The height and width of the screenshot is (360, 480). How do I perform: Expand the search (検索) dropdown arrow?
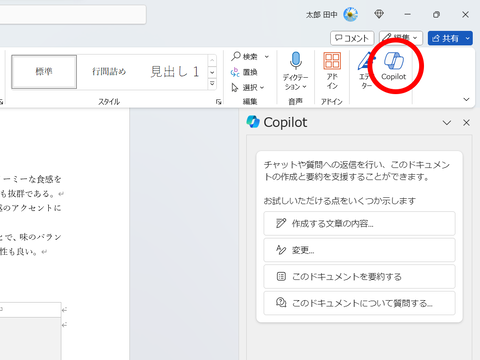click(267, 57)
